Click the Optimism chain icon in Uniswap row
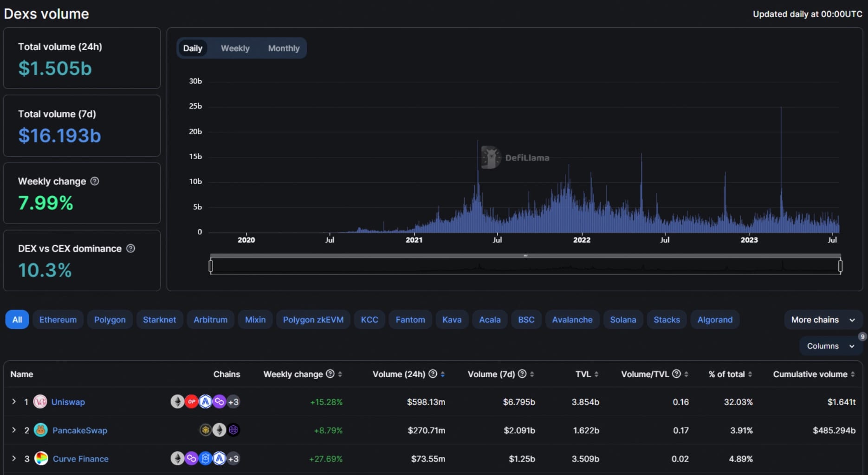868x475 pixels. pyautogui.click(x=192, y=402)
